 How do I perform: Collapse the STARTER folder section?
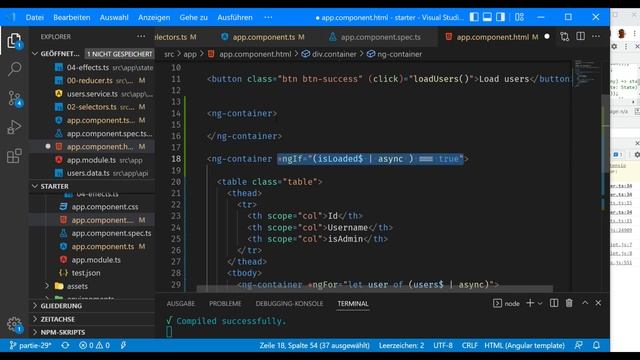point(35,187)
